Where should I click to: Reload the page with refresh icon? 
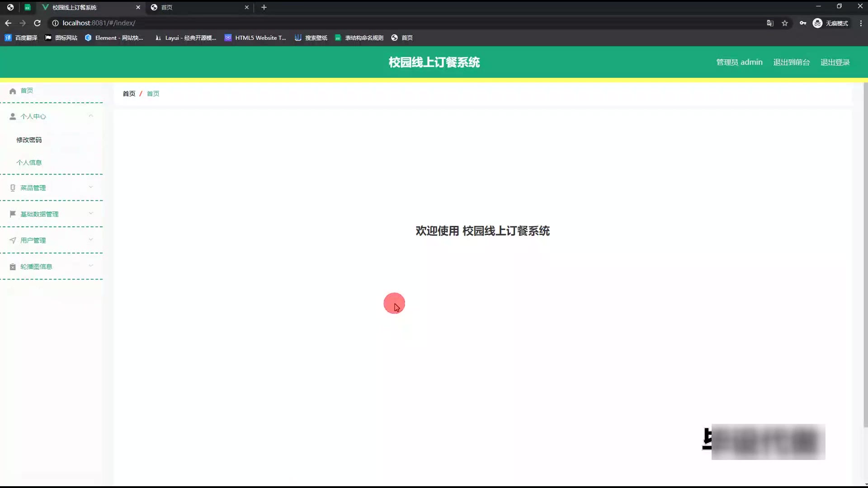tap(38, 23)
